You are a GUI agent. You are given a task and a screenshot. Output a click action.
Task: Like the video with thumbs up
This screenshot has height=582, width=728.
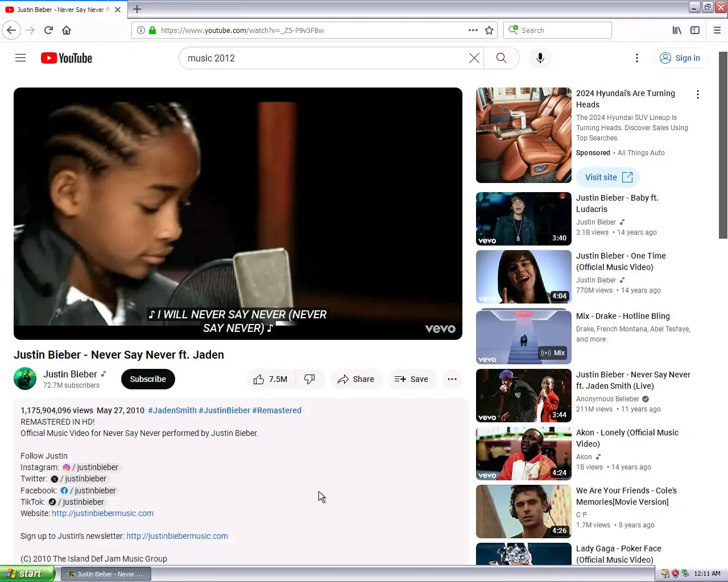click(271, 379)
